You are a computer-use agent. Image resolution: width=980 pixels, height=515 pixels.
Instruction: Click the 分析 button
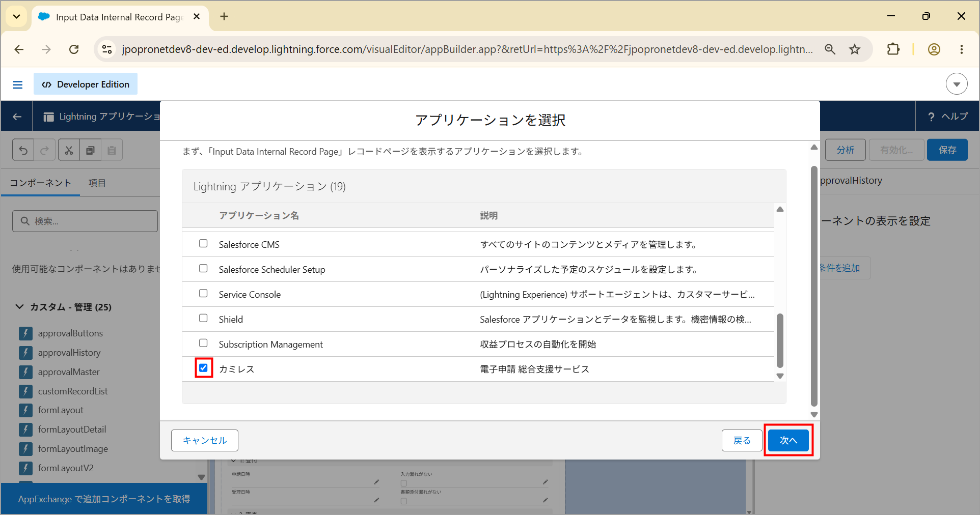click(846, 150)
